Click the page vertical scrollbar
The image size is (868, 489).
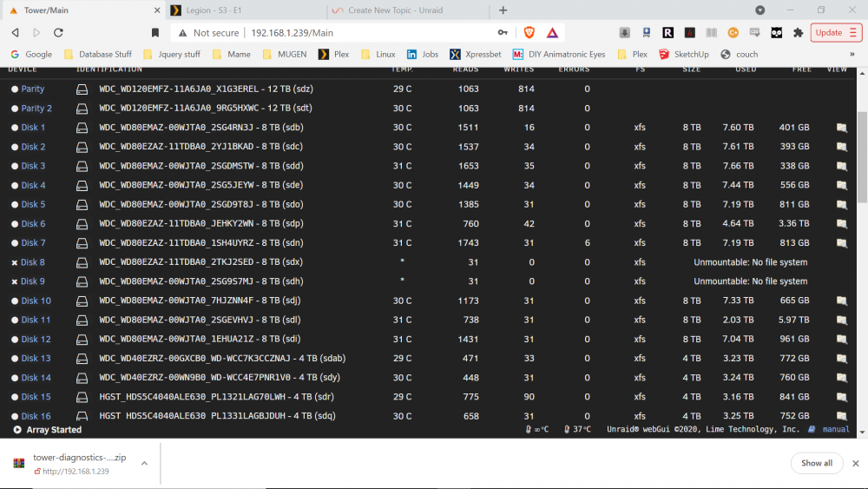click(862, 157)
